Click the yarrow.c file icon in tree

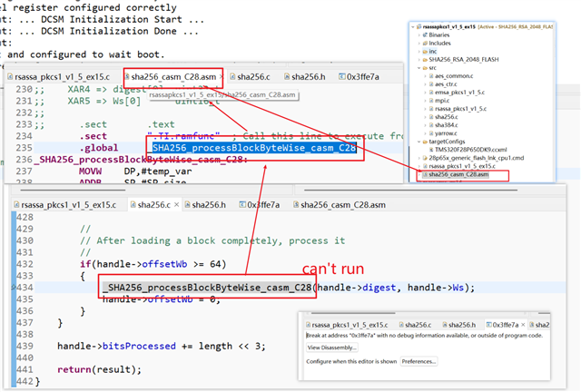[x=431, y=133]
